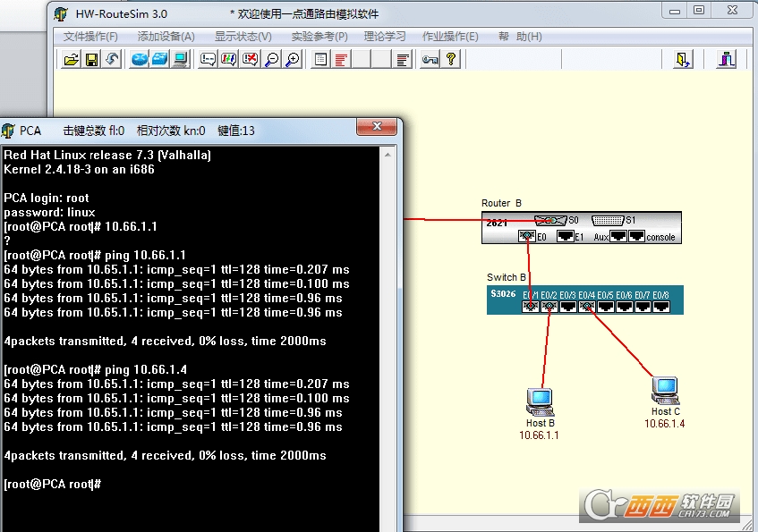Open the 帮助(H) menu
Image resolution: width=758 pixels, height=532 pixels.
[520, 37]
